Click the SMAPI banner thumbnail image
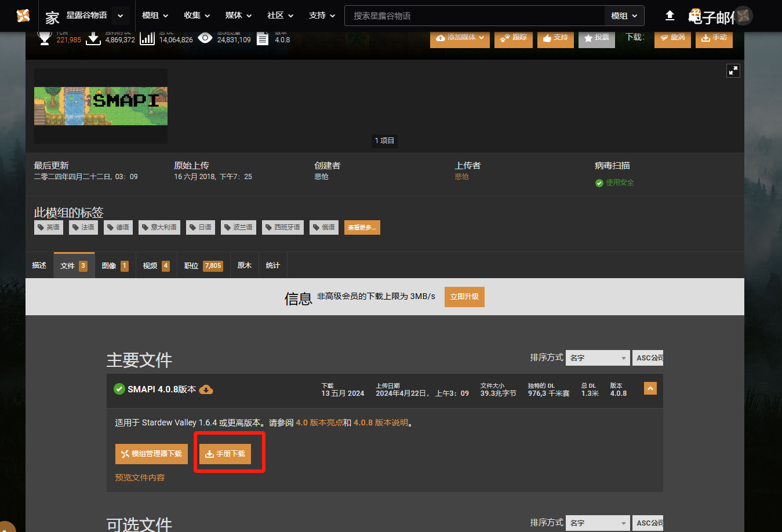This screenshot has height=532, width=782. pos(101,106)
